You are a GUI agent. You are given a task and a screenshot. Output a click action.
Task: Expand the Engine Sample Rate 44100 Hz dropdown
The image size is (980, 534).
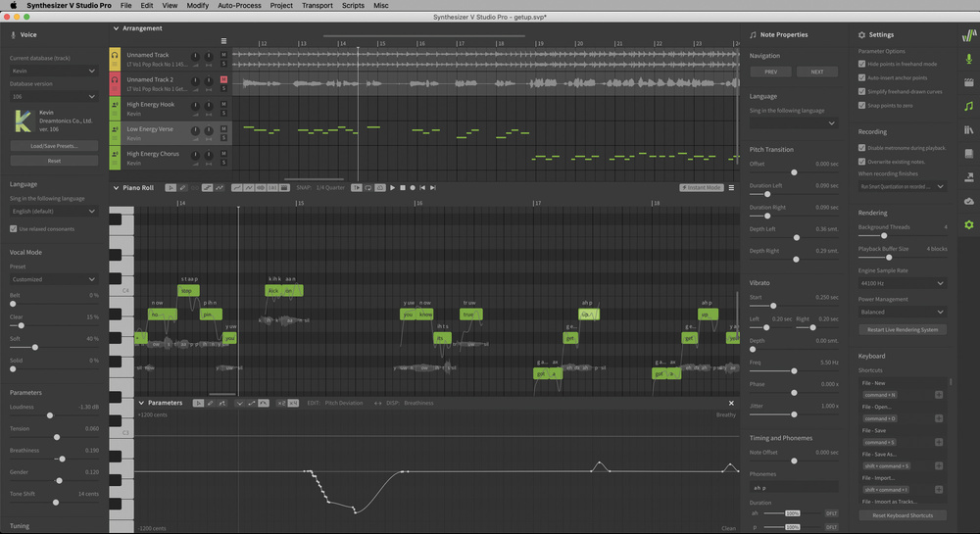pyautogui.click(x=902, y=283)
